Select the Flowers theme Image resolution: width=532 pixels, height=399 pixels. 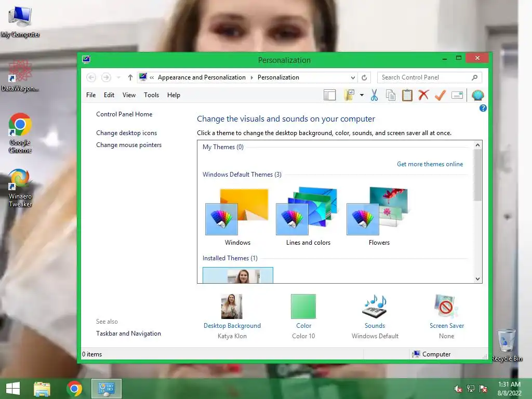[x=379, y=217]
